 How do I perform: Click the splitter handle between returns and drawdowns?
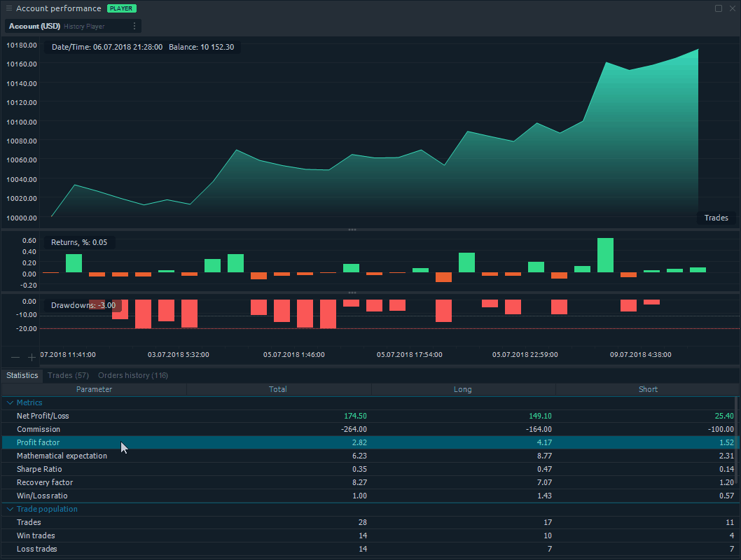[x=352, y=293]
